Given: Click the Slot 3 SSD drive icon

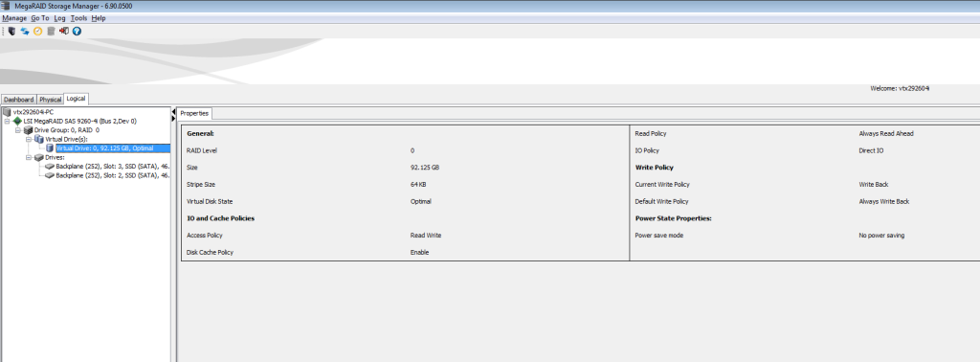Looking at the screenshot, I should pos(50,167).
